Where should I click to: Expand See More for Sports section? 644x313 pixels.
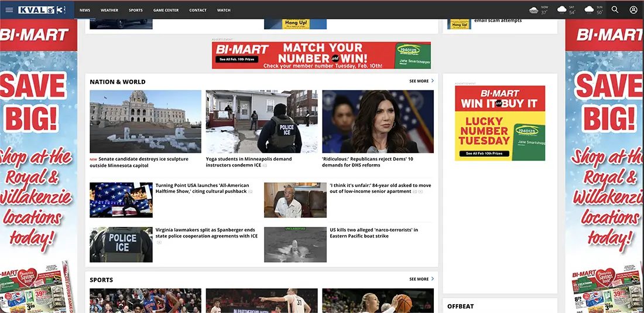pos(422,279)
